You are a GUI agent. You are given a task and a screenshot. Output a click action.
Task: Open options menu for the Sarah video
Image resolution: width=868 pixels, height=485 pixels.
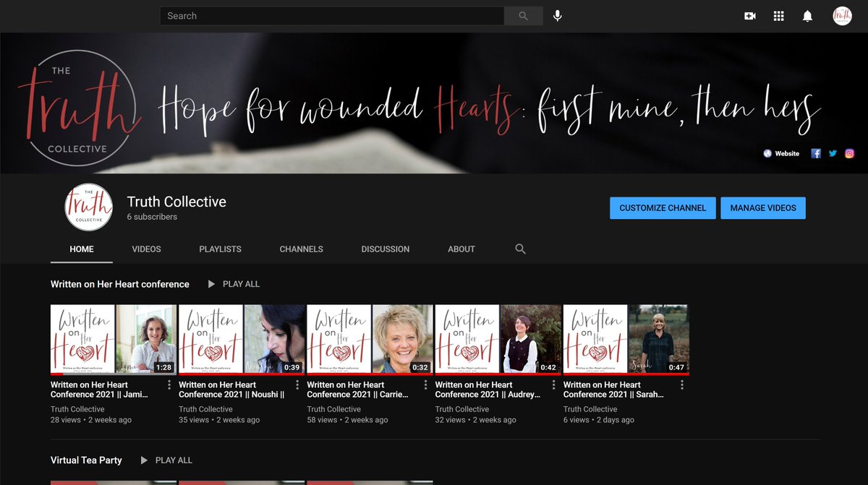[x=682, y=385]
